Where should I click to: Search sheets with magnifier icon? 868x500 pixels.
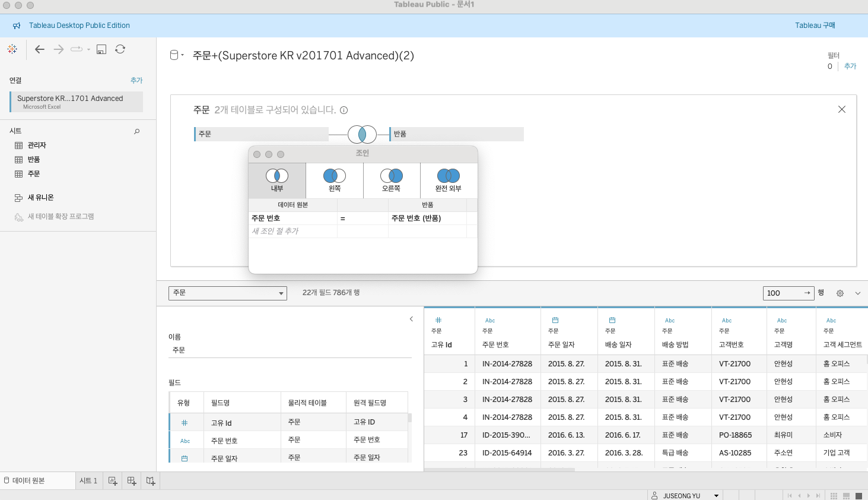pos(137,131)
